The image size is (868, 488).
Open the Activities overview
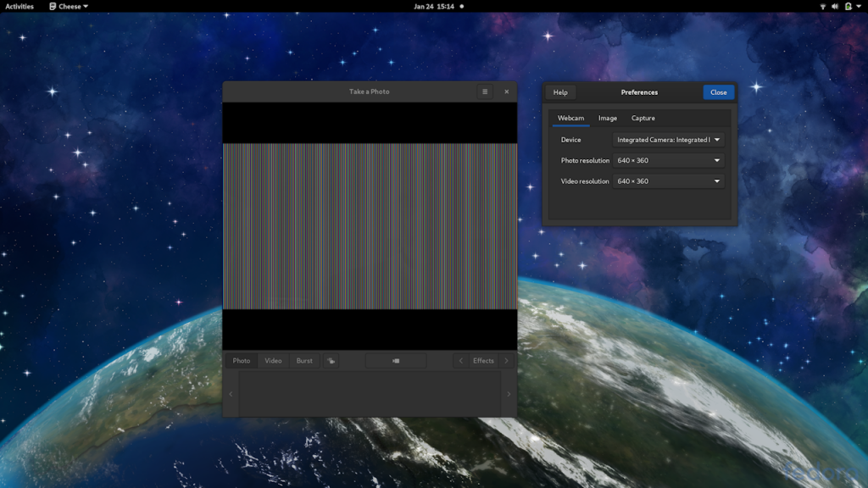coord(19,6)
